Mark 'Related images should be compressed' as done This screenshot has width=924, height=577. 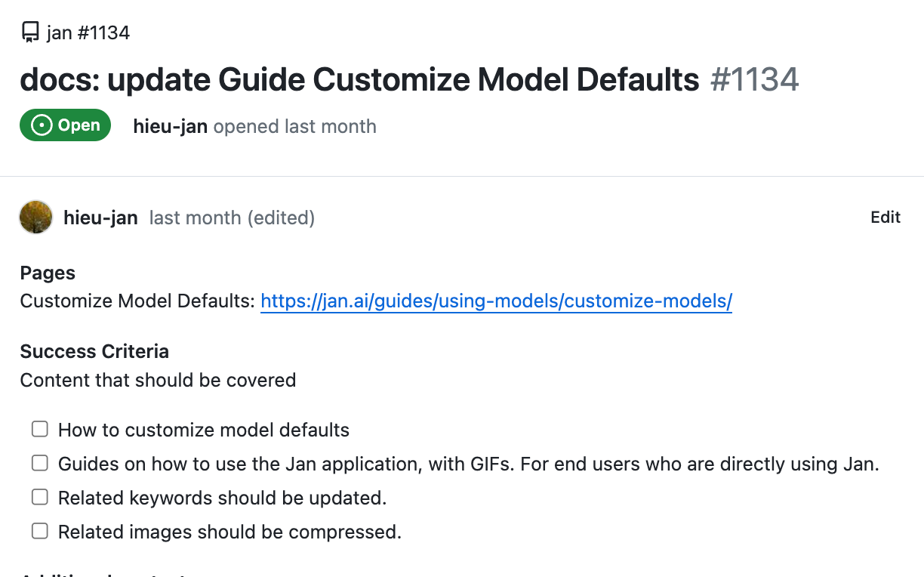(40, 531)
